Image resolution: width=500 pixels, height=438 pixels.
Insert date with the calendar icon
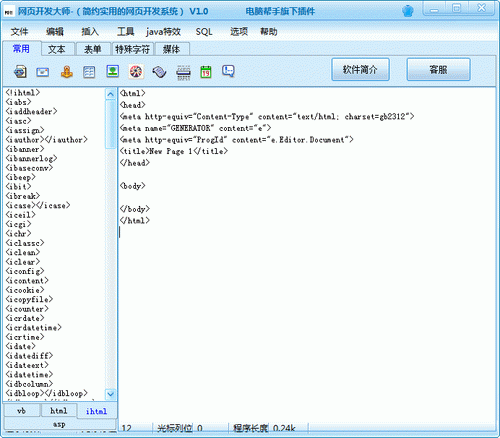(206, 72)
